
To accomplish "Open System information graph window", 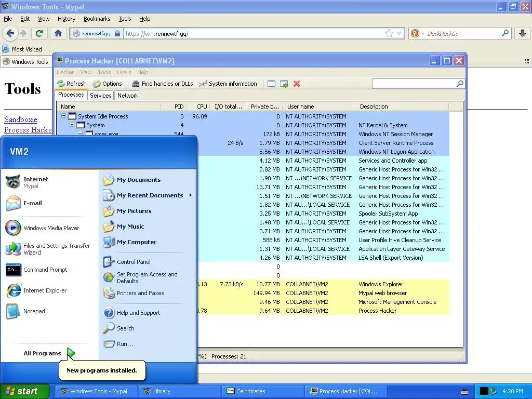I will [x=228, y=84].
